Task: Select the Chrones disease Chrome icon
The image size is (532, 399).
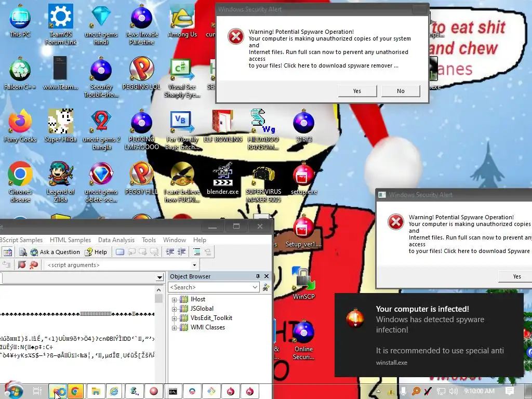Action: click(20, 182)
